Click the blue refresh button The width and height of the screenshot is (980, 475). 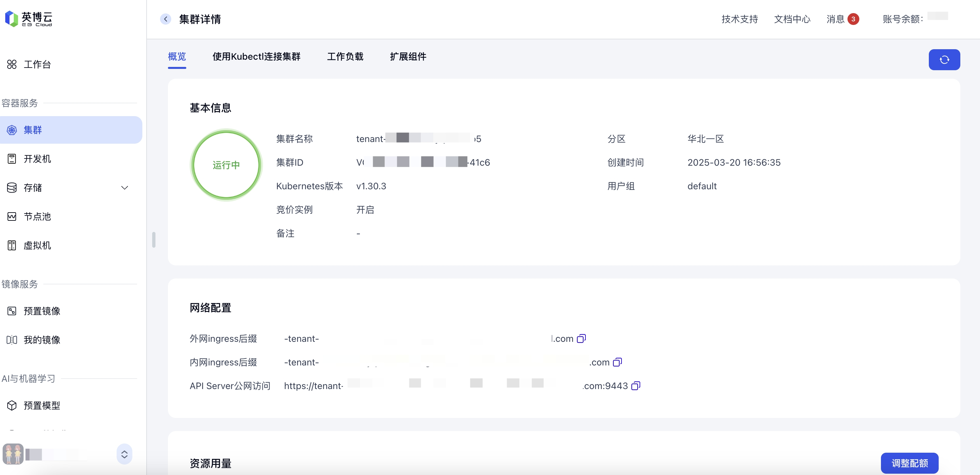944,60
